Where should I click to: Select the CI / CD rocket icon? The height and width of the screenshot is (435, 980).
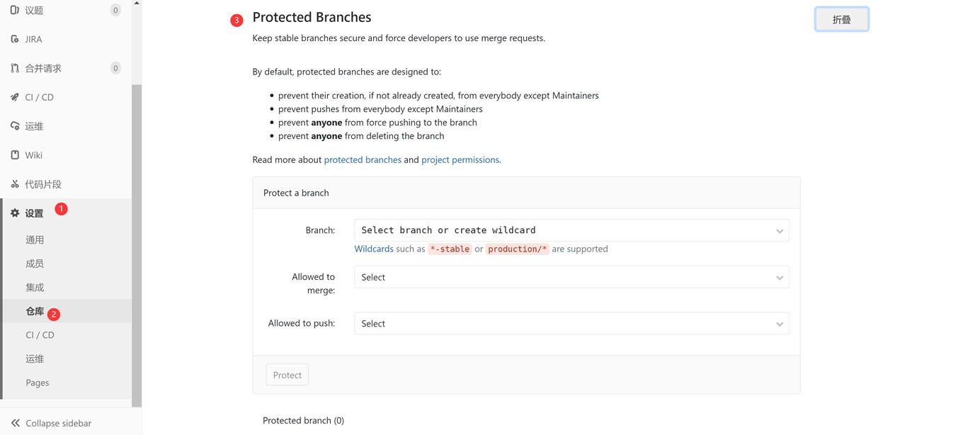[15, 97]
